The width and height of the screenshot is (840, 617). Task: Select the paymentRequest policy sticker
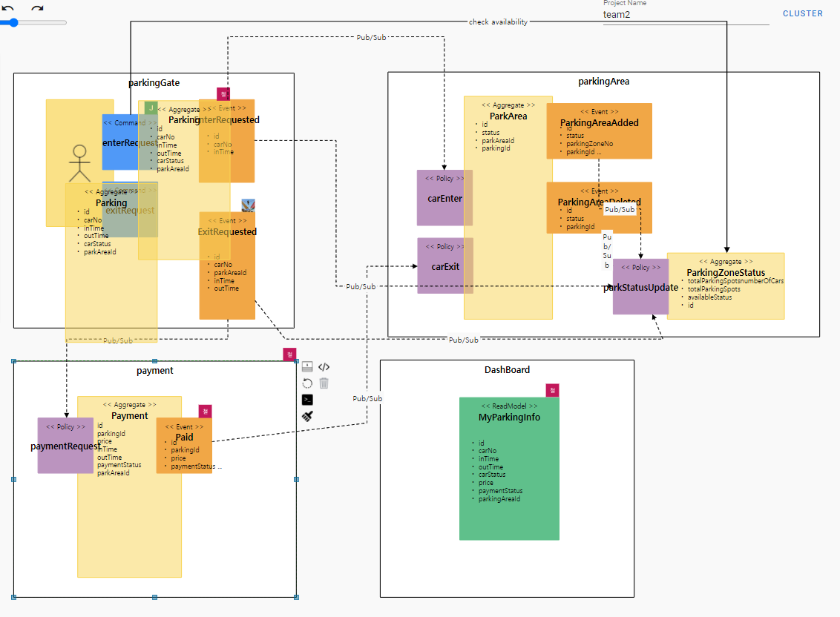(x=65, y=446)
